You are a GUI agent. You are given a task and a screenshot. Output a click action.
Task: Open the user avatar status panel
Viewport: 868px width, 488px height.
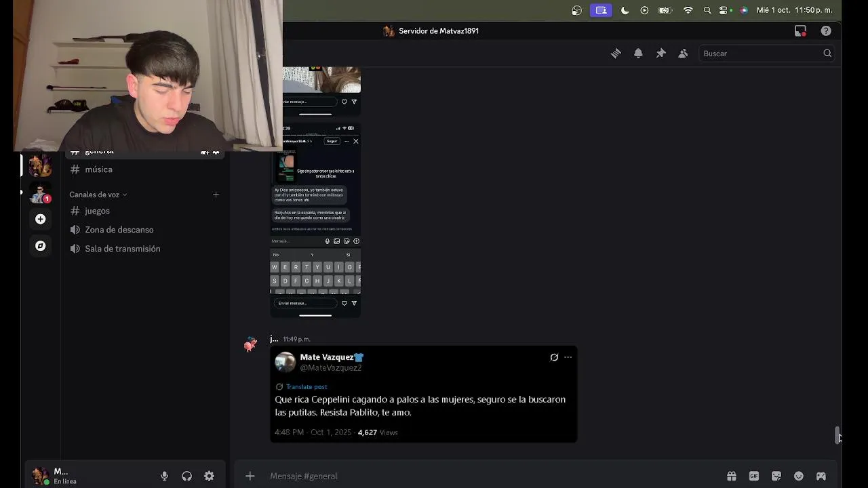[41, 476]
